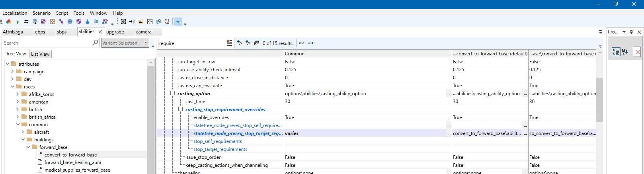This screenshot has height=174, width=644.
Task: Switch to the upgrade tab
Action: (115, 32)
